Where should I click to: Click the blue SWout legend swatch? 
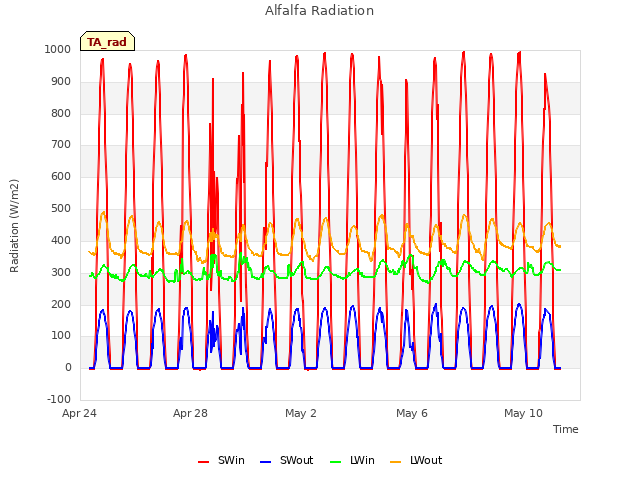tap(265, 462)
